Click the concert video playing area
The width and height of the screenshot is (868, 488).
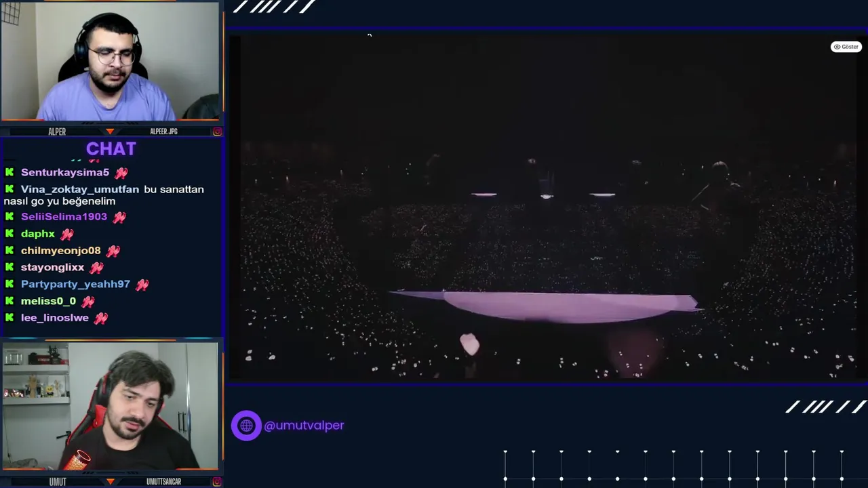coord(547,207)
